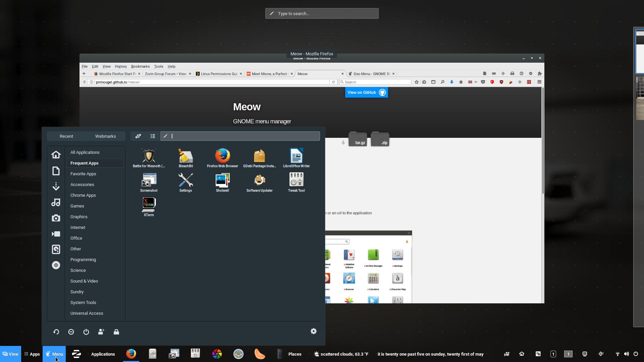Click the Home folder shortcut icon
644x362 pixels.
pos(56,155)
